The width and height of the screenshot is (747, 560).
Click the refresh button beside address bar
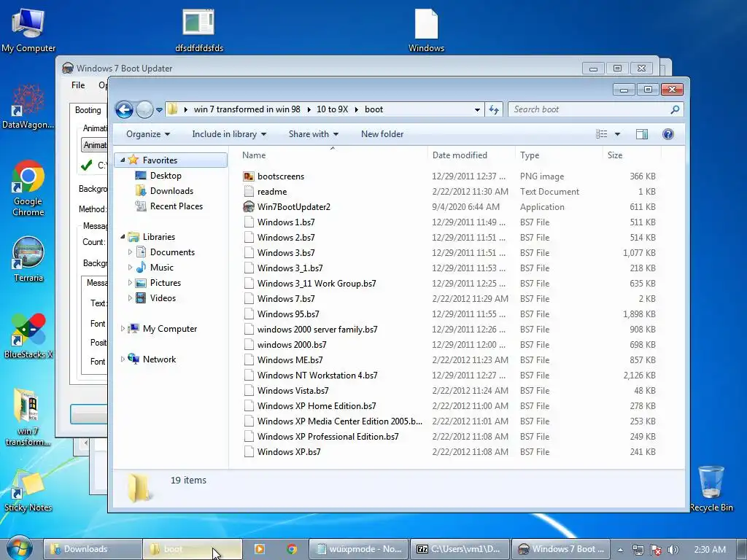click(x=494, y=109)
